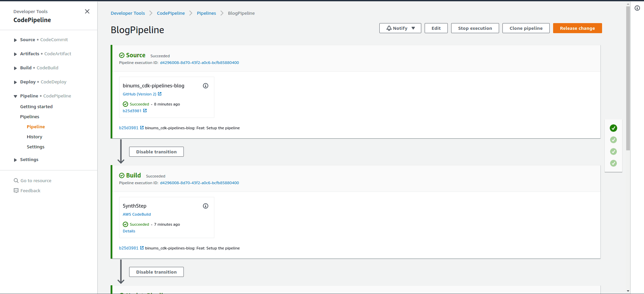
Task: Open Getting started page
Action: 36,106
